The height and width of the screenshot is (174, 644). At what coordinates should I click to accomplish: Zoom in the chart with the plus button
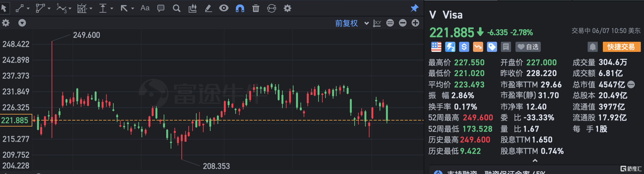pyautogui.click(x=415, y=23)
